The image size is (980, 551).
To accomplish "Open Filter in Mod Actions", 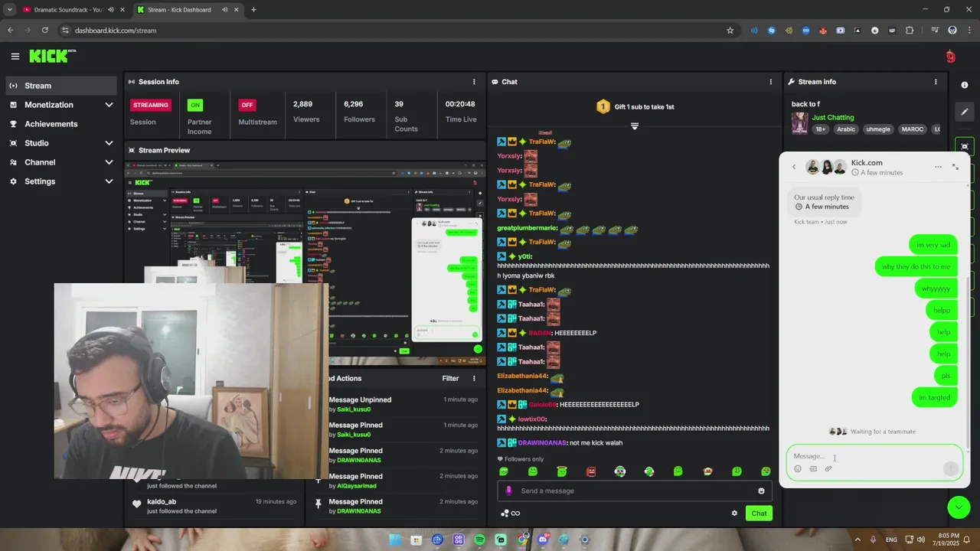I will point(450,378).
